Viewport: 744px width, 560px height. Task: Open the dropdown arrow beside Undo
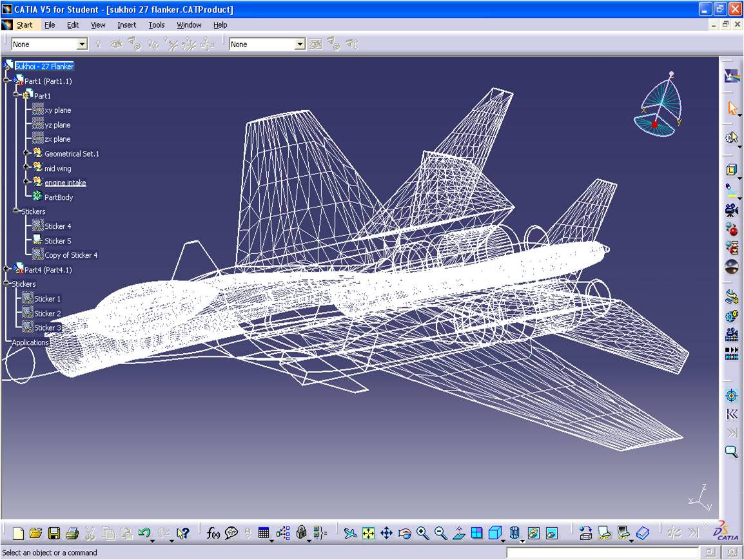pyautogui.click(x=152, y=541)
